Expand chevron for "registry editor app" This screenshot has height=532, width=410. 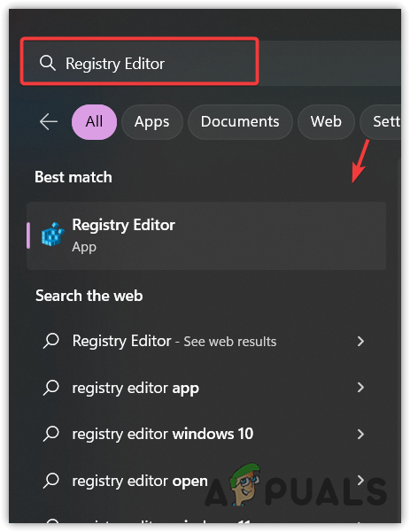coord(360,388)
